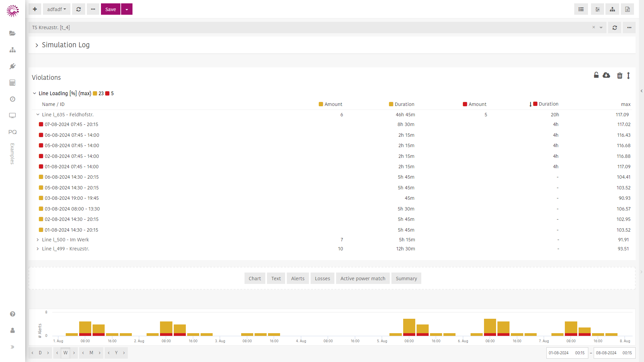Refresh the TS Kreuzstr. selection
This screenshot has width=644, height=362.
coord(614,27)
